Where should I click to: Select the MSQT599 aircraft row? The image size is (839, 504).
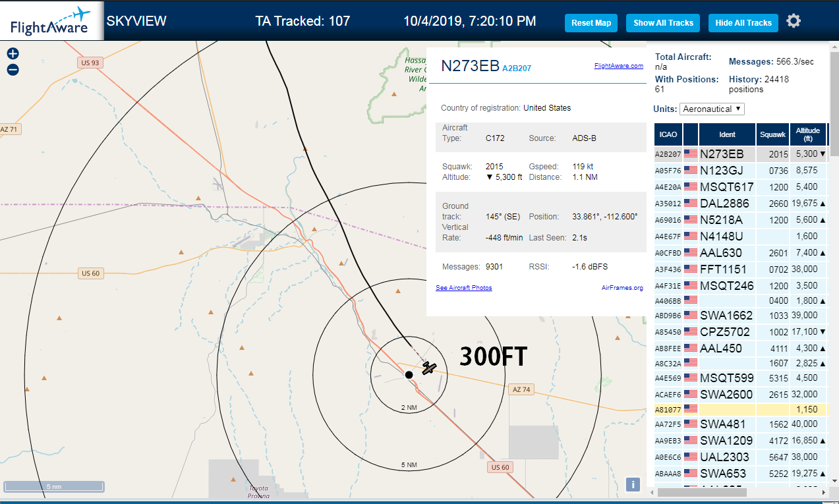(x=741, y=378)
